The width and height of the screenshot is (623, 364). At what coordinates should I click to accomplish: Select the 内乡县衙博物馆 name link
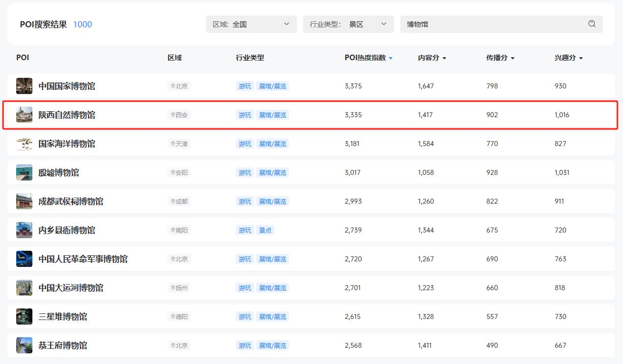[67, 230]
